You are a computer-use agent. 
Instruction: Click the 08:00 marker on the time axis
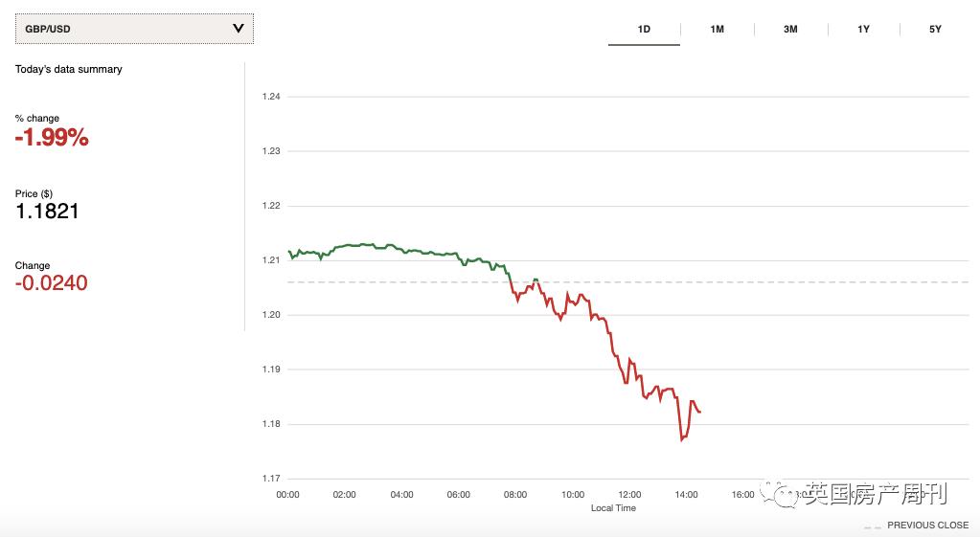(515, 495)
